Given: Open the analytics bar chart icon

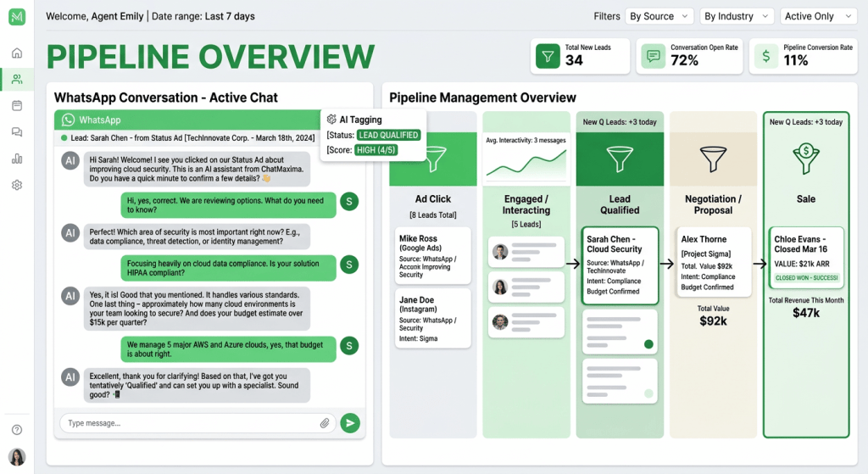Looking at the screenshot, I should pyautogui.click(x=17, y=159).
